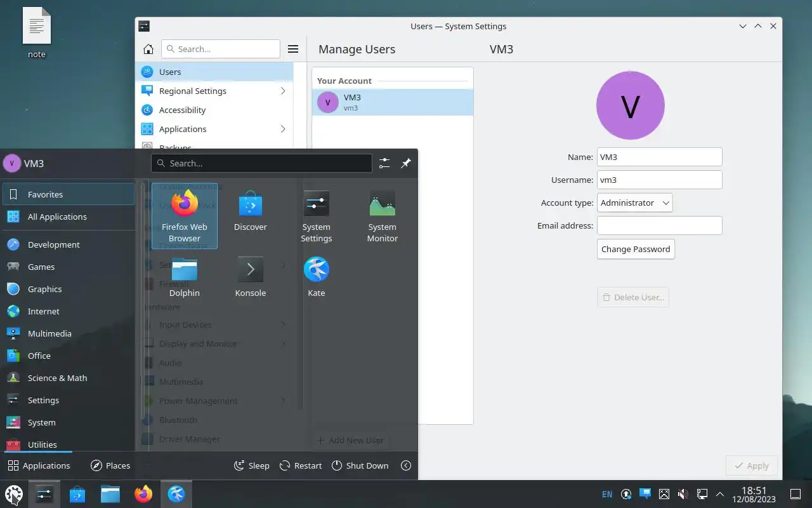812x508 pixels.
Task: Click the VM3 user avatar in launcher header
Action: pyautogui.click(x=12, y=163)
